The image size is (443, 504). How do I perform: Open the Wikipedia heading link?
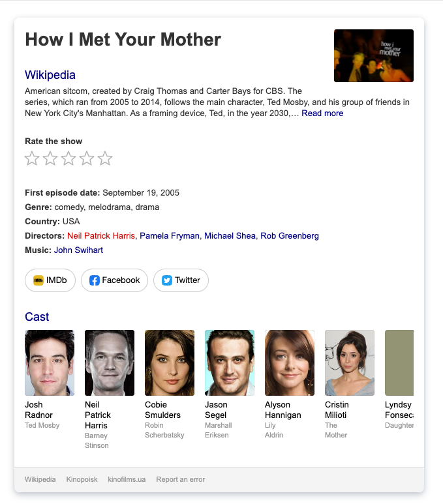(x=50, y=75)
